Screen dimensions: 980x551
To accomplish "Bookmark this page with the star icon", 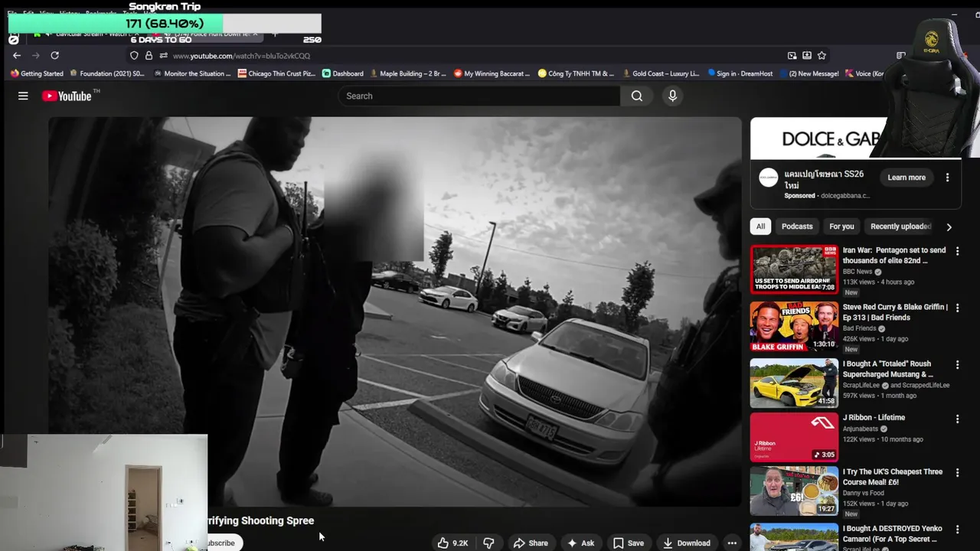I will tap(822, 55).
